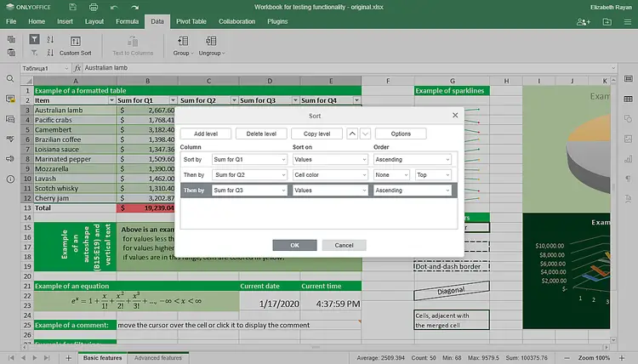Open the About info icon
This screenshot has height=364, width=638.
tap(10, 179)
